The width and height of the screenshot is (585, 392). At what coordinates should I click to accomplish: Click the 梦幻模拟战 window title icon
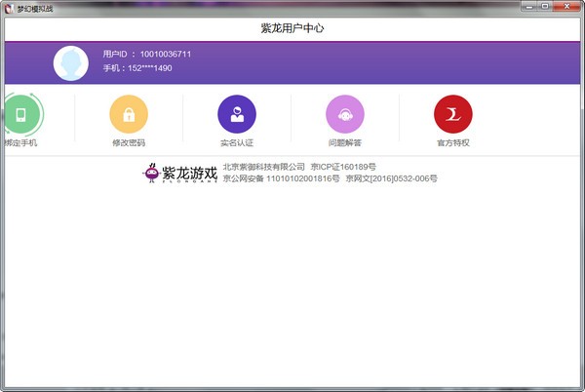9,8
